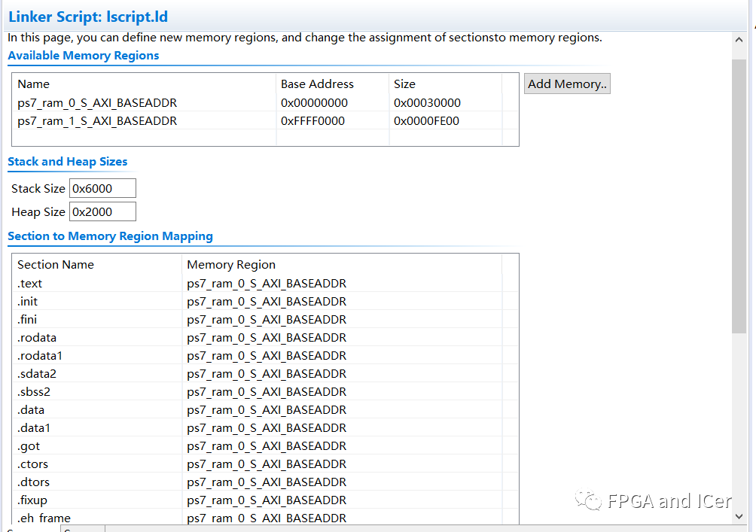This screenshot has height=532, width=756.
Task: Edit the Stack Size input field
Action: (x=102, y=188)
